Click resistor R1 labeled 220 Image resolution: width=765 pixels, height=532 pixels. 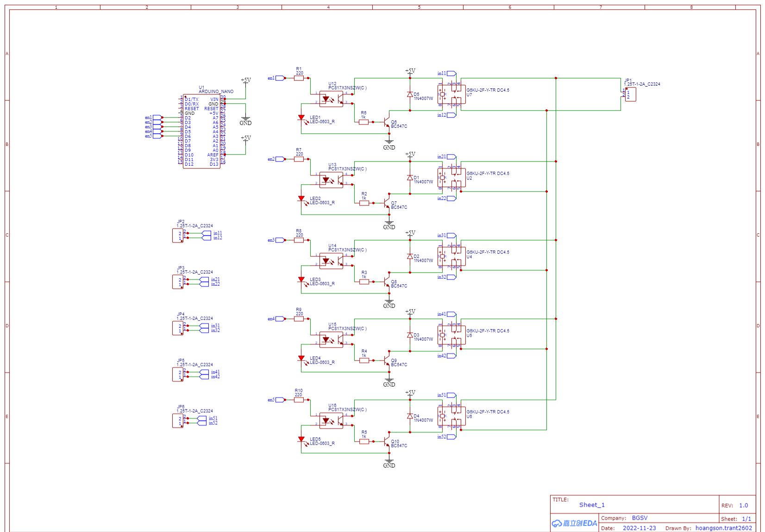(x=298, y=78)
